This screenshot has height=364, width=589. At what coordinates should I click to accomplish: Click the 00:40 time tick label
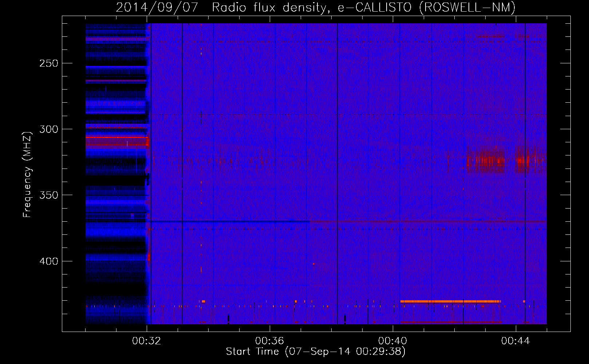[392, 341]
